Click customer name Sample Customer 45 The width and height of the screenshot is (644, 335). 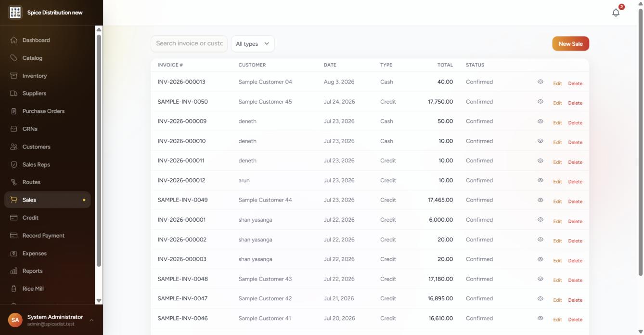tap(265, 102)
